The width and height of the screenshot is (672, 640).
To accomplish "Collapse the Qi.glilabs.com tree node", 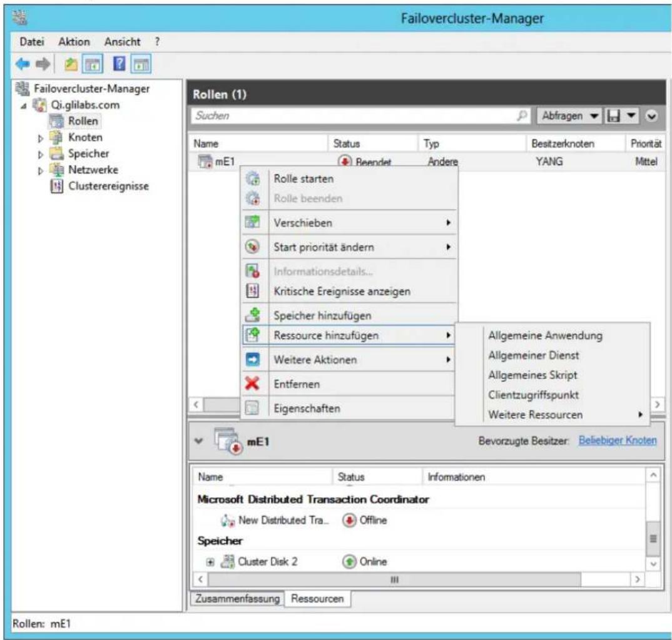I will tap(24, 105).
